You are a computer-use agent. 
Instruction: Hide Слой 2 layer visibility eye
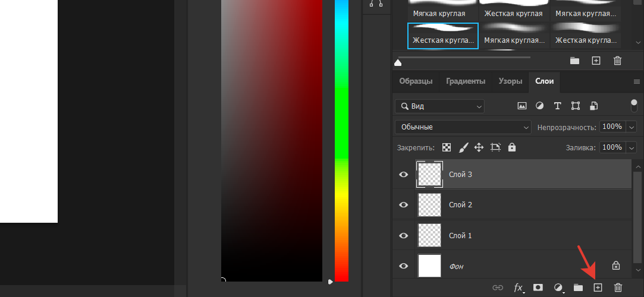(x=404, y=205)
